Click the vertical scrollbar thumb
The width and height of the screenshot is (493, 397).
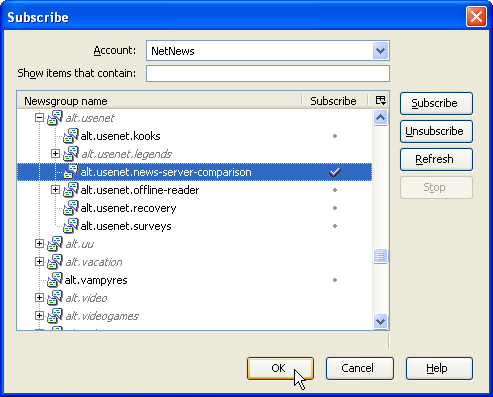(x=380, y=256)
